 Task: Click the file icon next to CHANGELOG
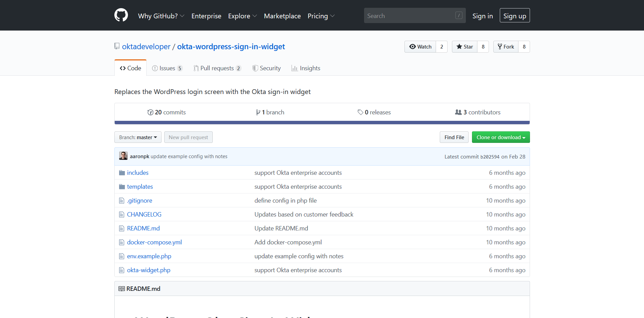tap(122, 214)
